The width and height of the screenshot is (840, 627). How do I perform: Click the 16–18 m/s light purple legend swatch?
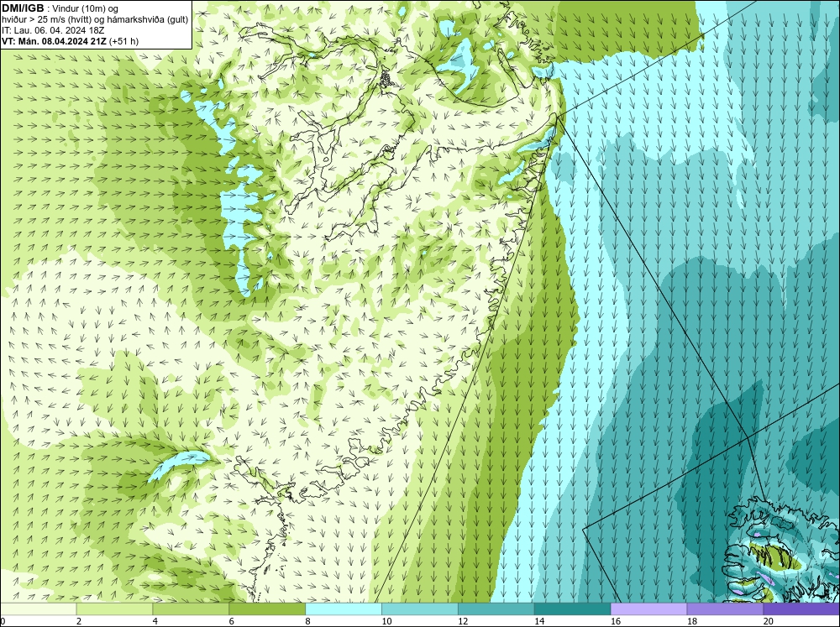tap(648, 609)
